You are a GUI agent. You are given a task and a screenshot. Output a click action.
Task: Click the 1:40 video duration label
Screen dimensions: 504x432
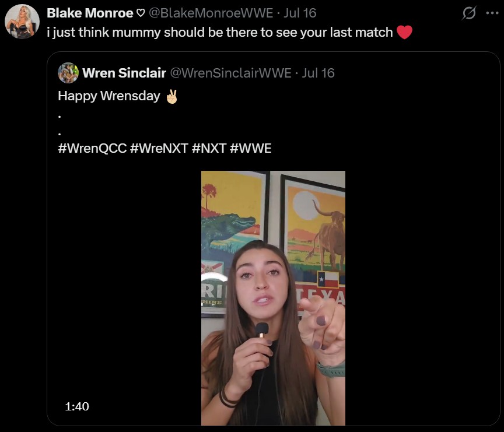pyautogui.click(x=77, y=406)
